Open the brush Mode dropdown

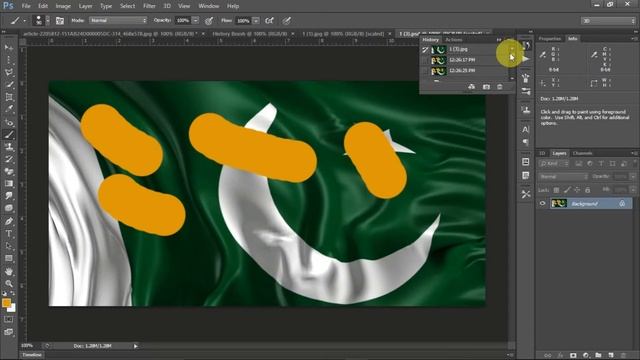[118, 20]
